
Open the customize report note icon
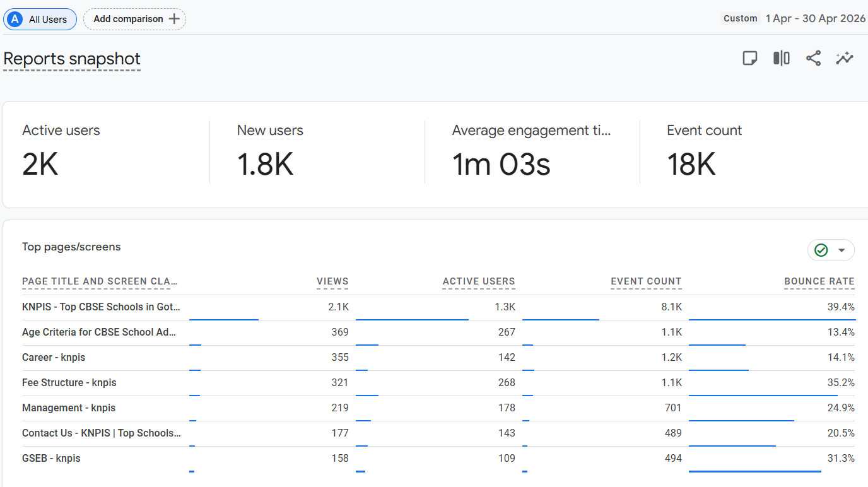tap(749, 59)
